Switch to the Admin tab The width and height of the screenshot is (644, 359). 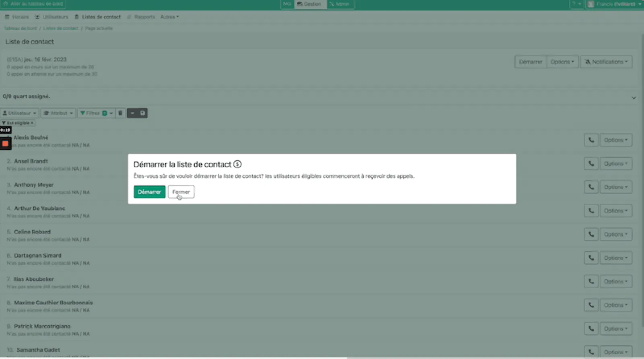tap(339, 4)
